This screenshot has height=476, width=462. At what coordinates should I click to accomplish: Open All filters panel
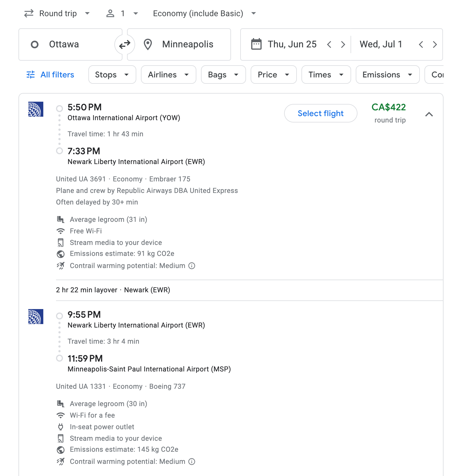(x=51, y=75)
